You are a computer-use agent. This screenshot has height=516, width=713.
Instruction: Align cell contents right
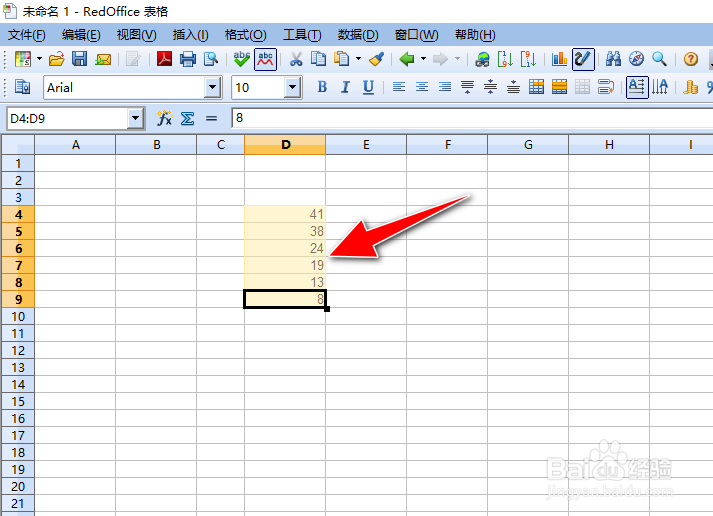[x=445, y=86]
